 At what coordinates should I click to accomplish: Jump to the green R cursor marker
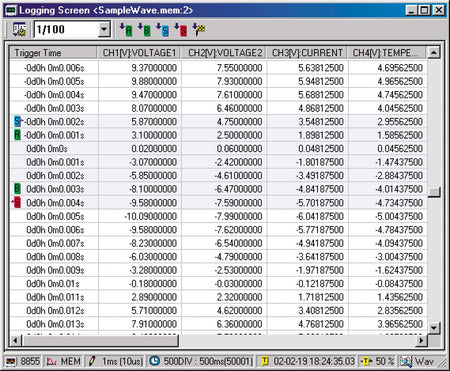coord(126,30)
